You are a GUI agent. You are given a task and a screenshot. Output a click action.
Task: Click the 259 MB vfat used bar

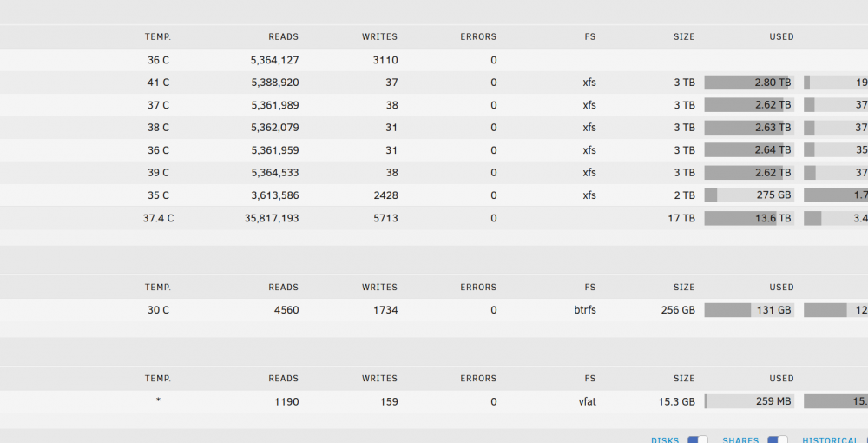pos(749,401)
